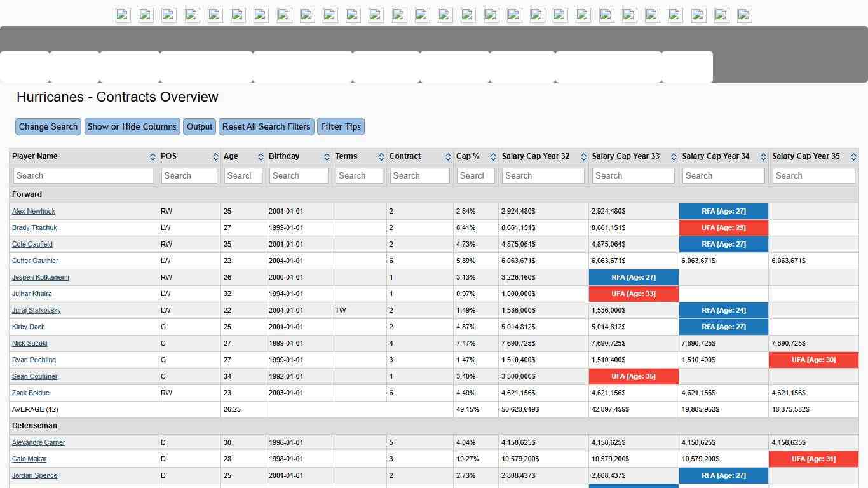Sort by Contract length
The image size is (868, 488).
[x=448, y=157]
